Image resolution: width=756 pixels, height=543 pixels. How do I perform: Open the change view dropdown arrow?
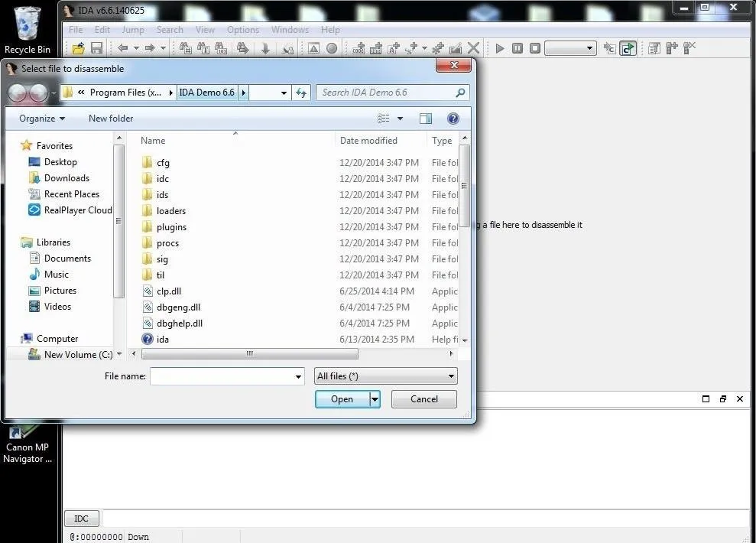[401, 119]
